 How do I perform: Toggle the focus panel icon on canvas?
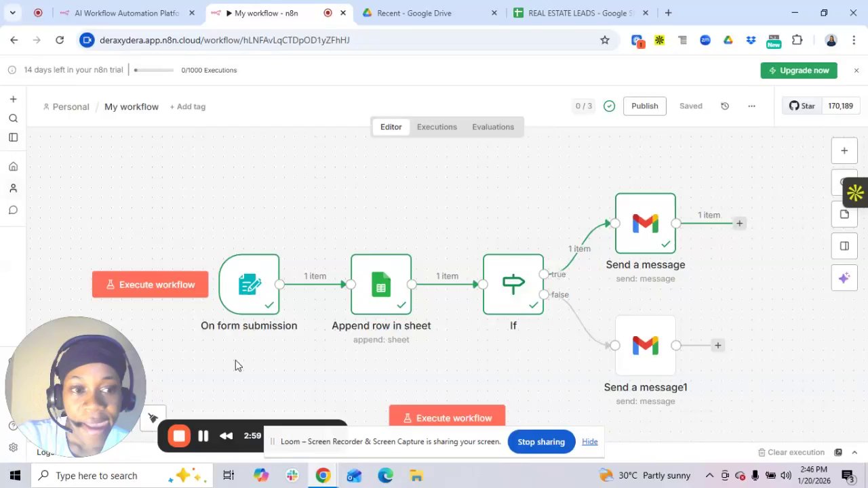pos(844,246)
